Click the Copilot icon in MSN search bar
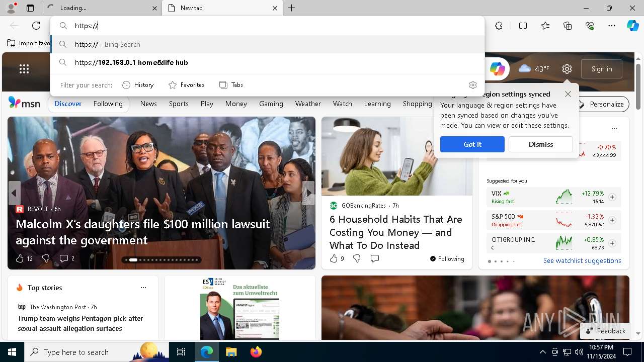The width and height of the screenshot is (644, 362). click(497, 69)
